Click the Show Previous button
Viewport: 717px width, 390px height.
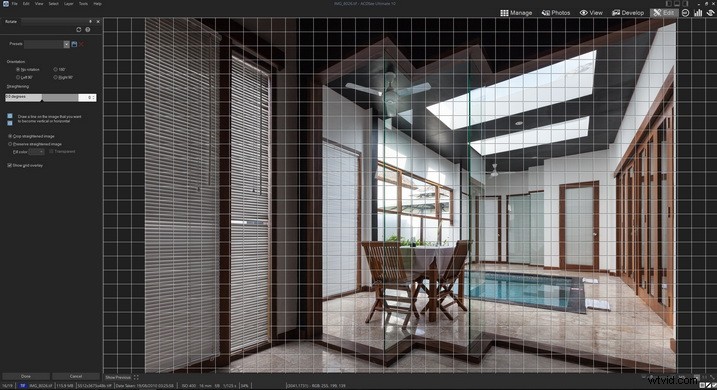point(118,377)
